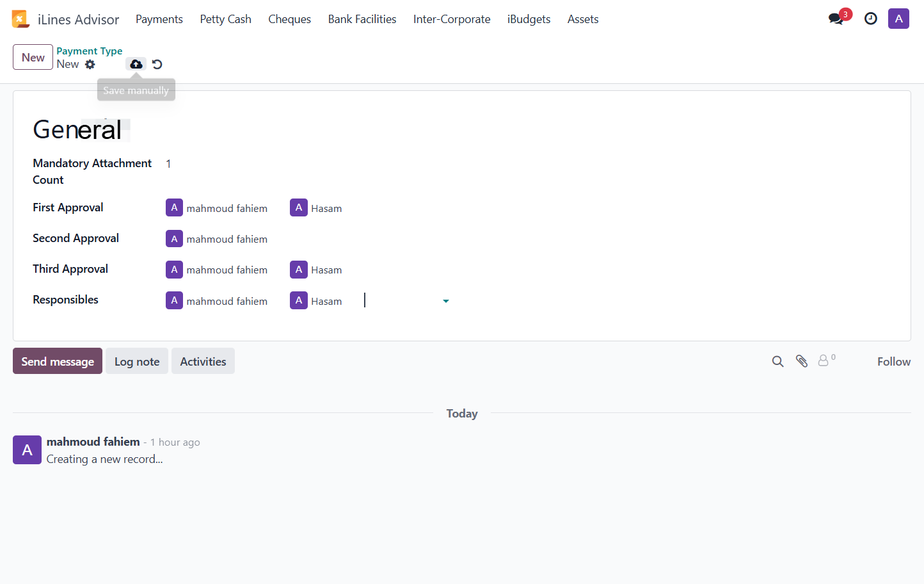
Task: Open the Bank Facilities menu
Action: 362,19
